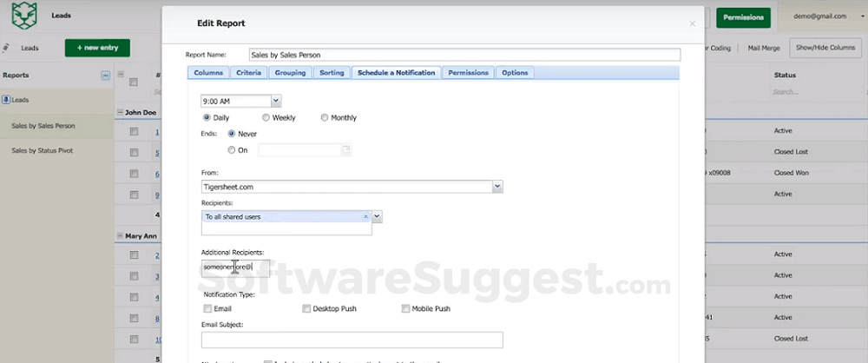
Task: Tick the checkbox for row 1
Action: [x=134, y=131]
